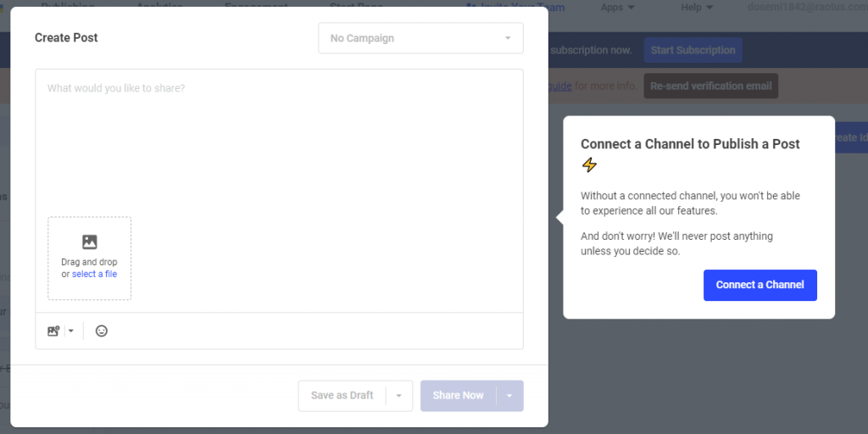Click the Start Subscription button
The height and width of the screenshot is (434, 868).
pos(693,50)
